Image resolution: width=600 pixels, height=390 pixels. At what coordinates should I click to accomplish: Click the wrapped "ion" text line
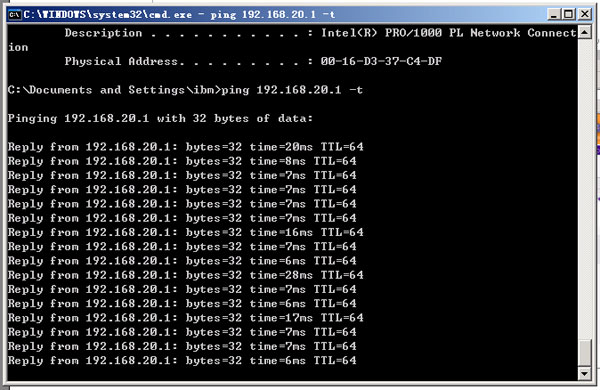(18, 47)
